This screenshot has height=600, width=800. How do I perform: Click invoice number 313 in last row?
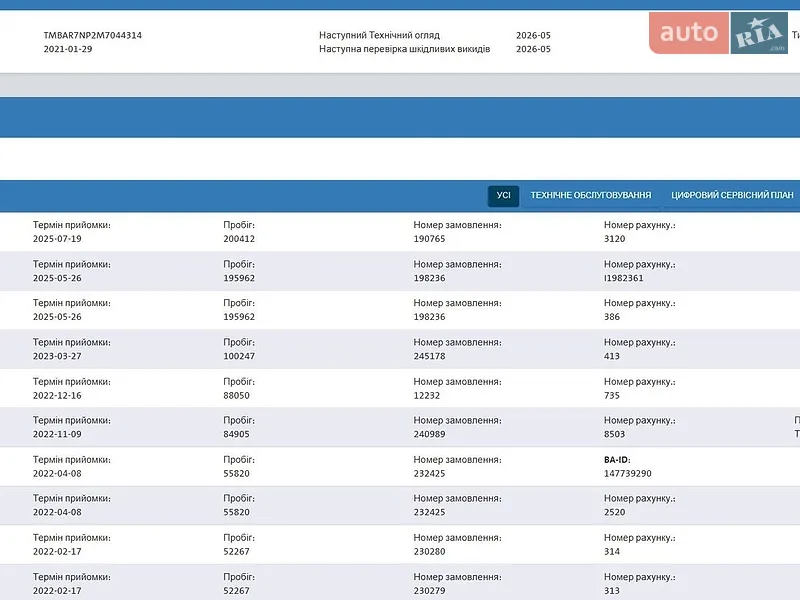pyautogui.click(x=612, y=591)
